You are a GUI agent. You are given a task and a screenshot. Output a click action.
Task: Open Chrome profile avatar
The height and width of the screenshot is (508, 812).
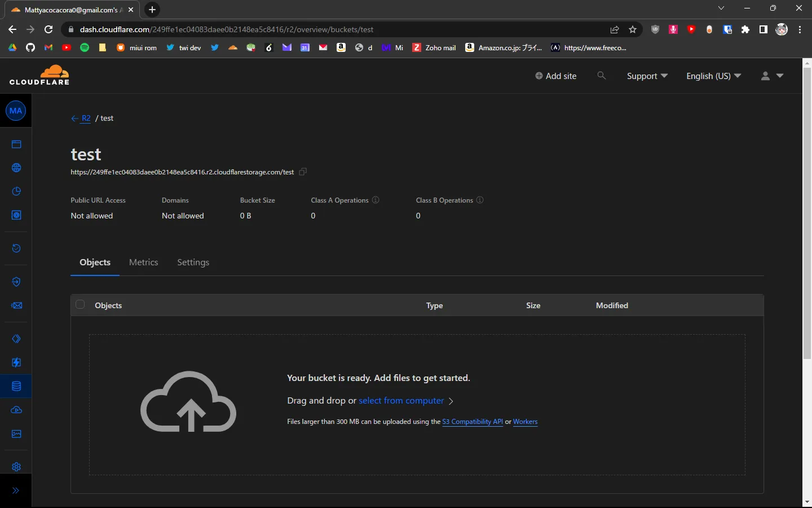point(782,29)
